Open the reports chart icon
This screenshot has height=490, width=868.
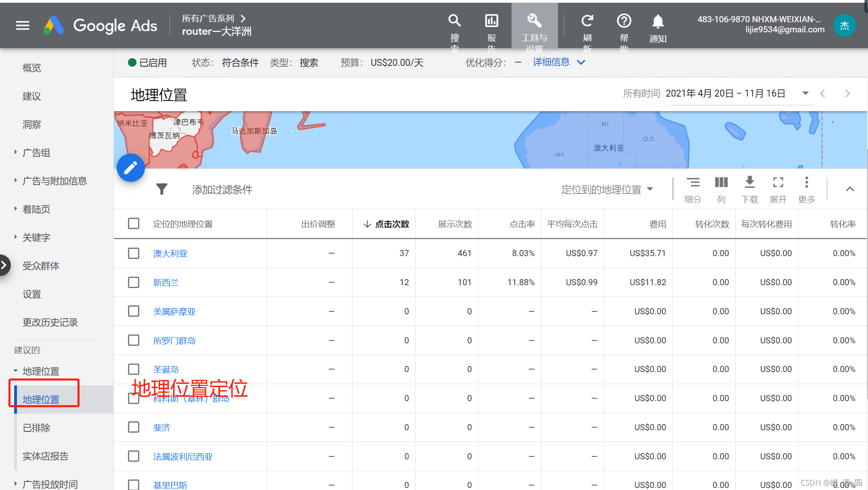tap(491, 21)
